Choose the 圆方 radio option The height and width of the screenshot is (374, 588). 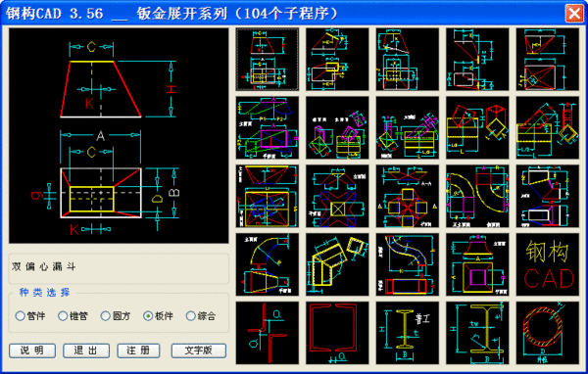click(x=116, y=316)
